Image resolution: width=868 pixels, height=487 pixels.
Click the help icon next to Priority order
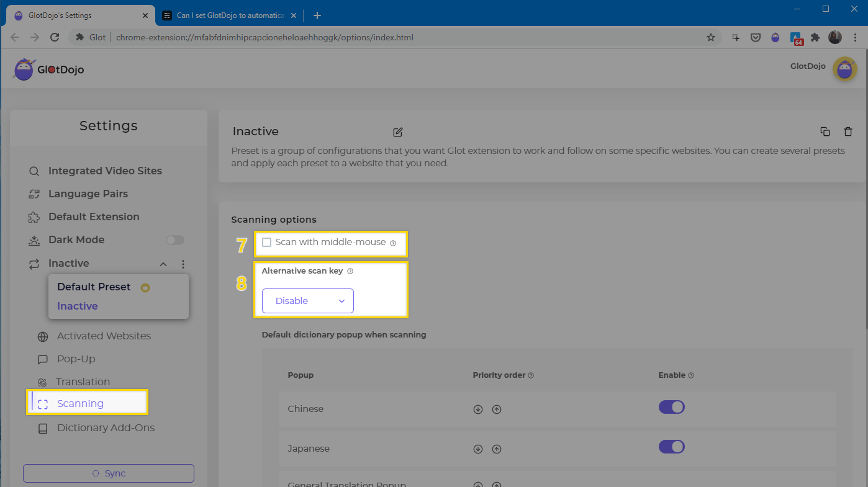[531, 375]
